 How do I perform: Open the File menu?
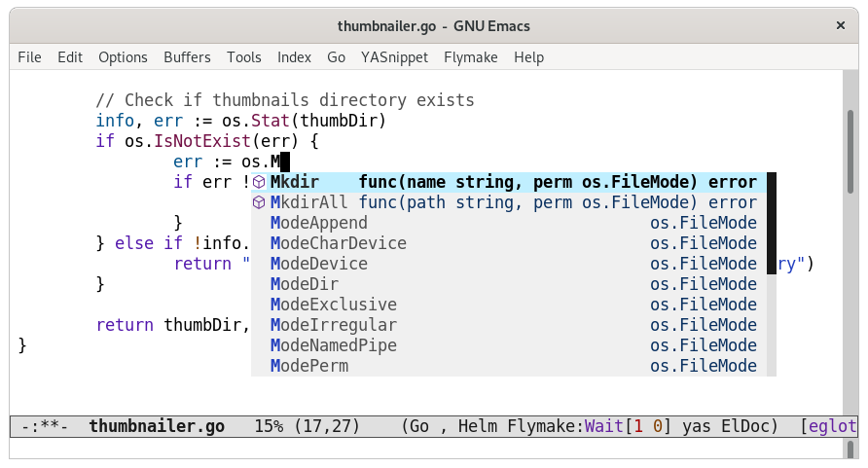click(29, 57)
